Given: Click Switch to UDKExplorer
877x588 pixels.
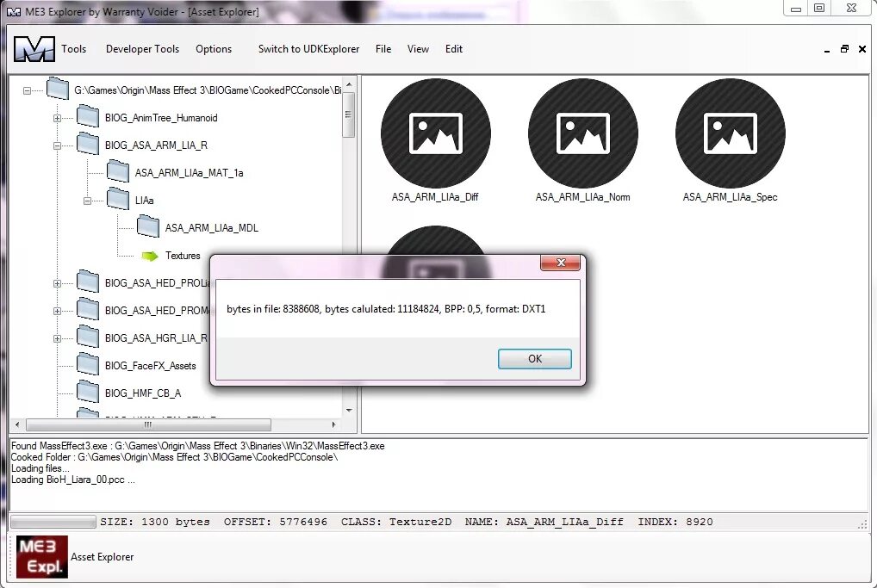Looking at the screenshot, I should [x=308, y=49].
